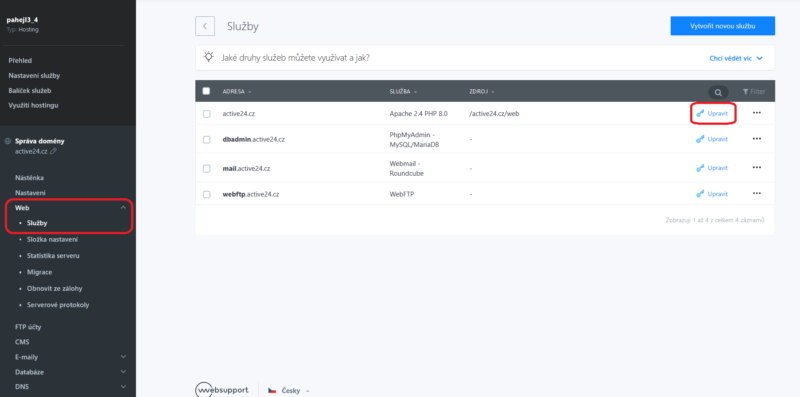Tick the checkbox for active24.cz row
Screen dimensions: 800x397
[206, 114]
